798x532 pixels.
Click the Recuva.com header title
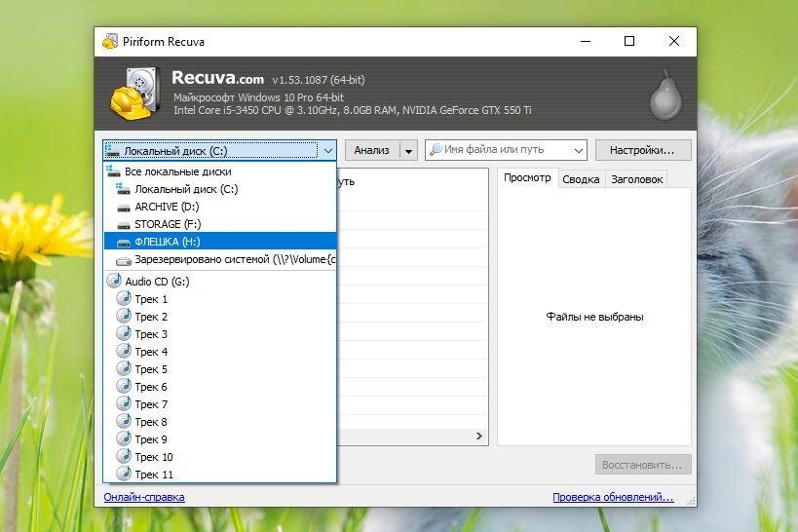pyautogui.click(x=217, y=78)
